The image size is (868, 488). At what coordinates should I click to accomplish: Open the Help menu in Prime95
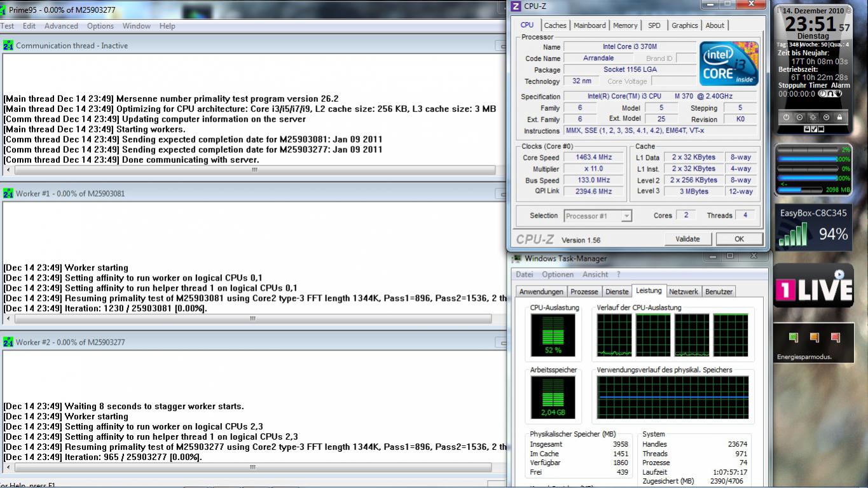(x=167, y=26)
